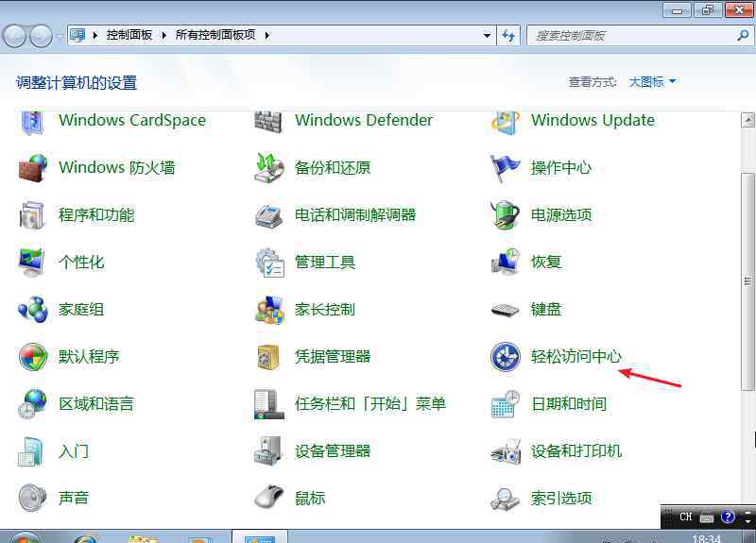The height and width of the screenshot is (543, 756).
Task: Click the 恢复 icon
Action: 506,263
